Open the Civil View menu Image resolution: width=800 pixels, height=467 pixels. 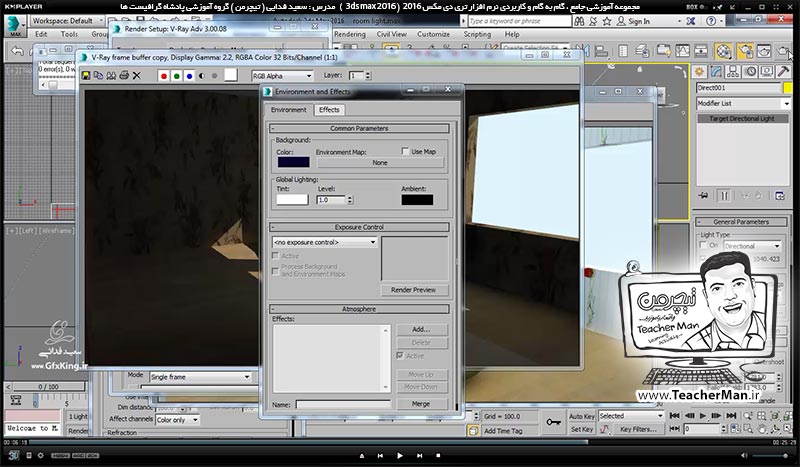click(x=391, y=34)
